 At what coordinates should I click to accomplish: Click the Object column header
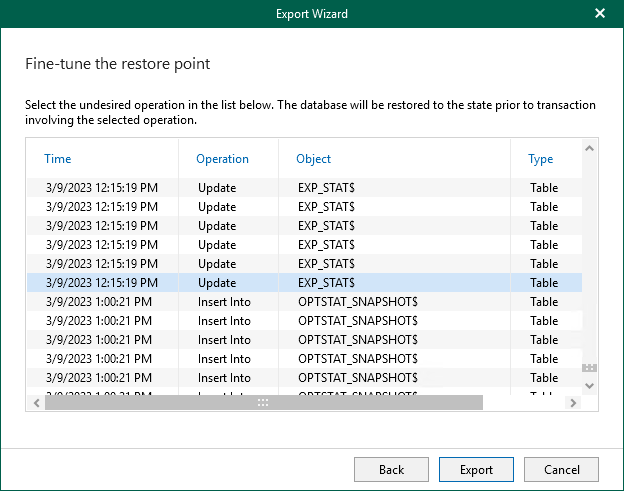pos(313,159)
